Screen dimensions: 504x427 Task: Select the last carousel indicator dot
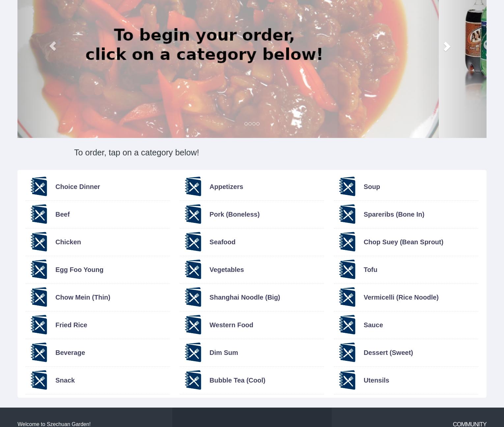pos(258,124)
